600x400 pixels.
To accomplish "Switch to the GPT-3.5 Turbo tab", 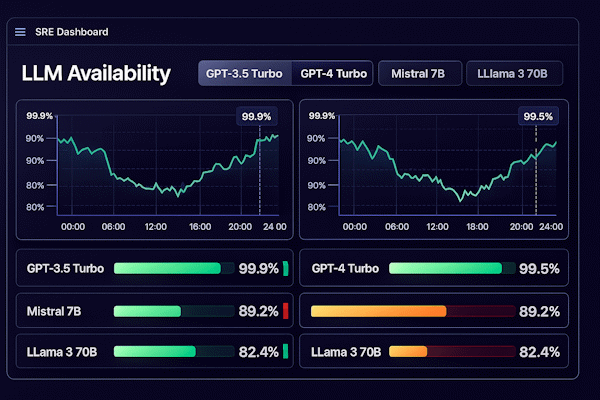I will pos(245,73).
